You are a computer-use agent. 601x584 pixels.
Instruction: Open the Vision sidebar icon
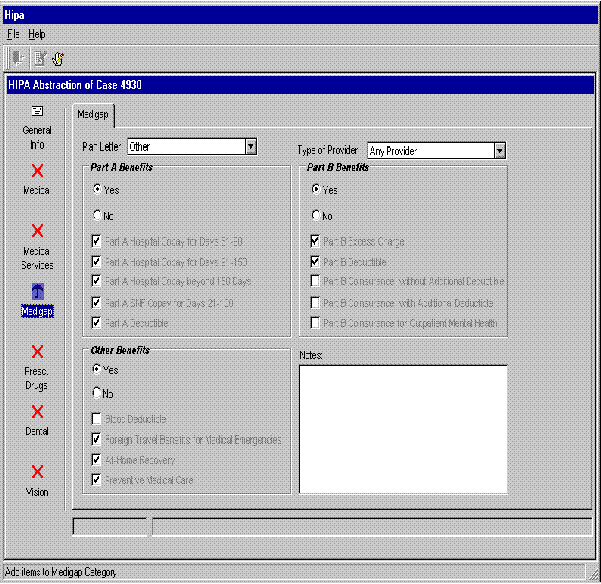[37, 471]
